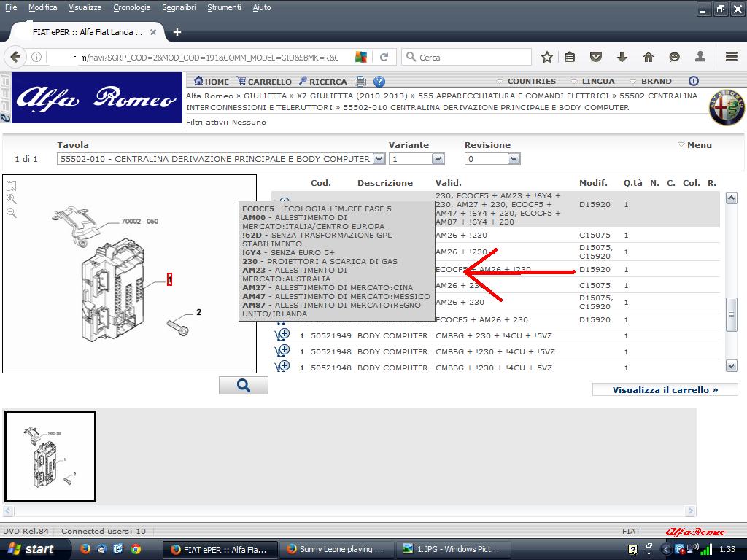
Task: Click the browser address bar URL
Action: coord(209,57)
